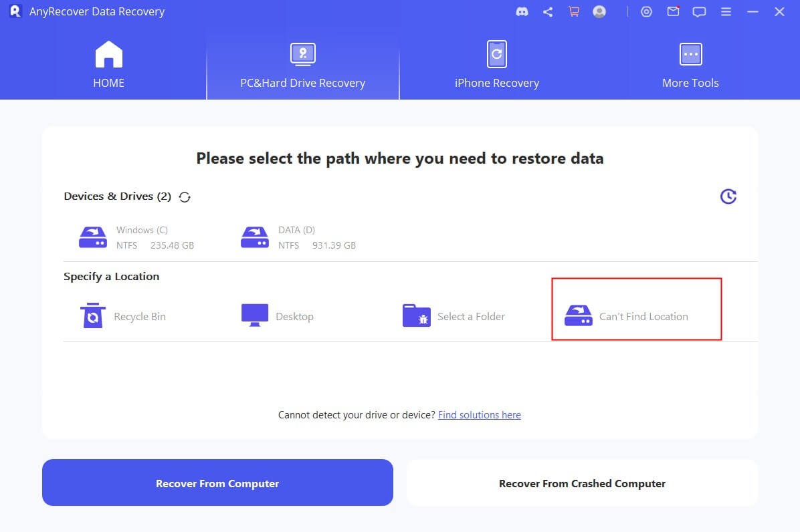The image size is (800, 532).
Task: Select the Recycle Bin recovery location
Action: (121, 315)
